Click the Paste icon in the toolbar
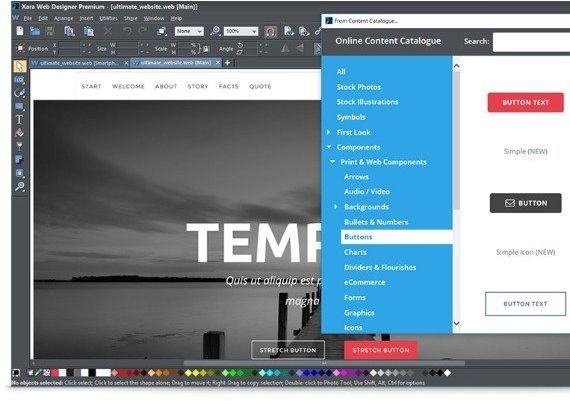The image size is (570, 401). pyautogui.click(x=89, y=31)
